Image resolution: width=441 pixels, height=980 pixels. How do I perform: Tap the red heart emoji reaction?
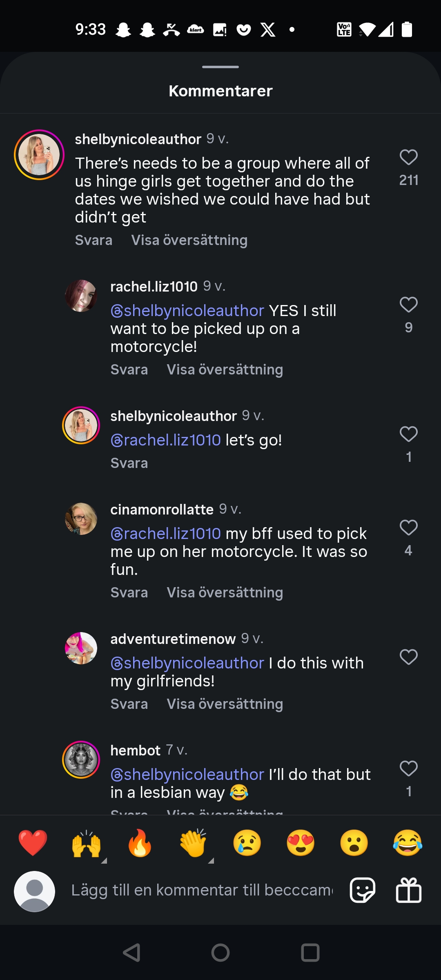(x=33, y=843)
